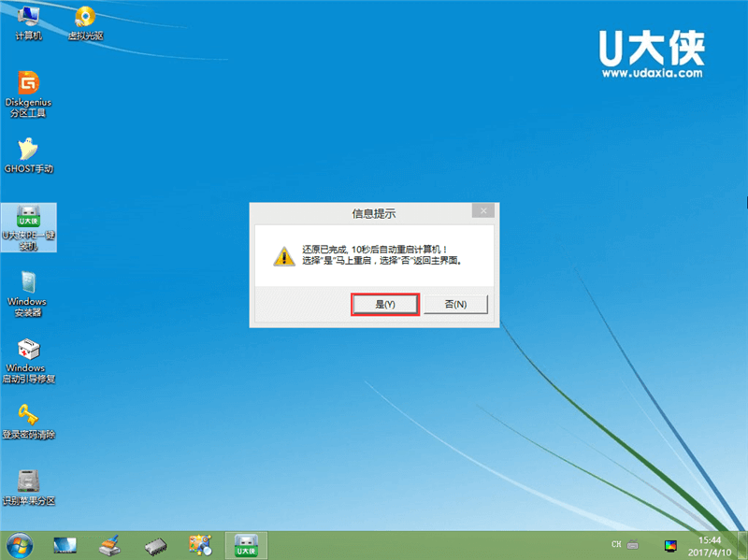Click the 是(Y) button to restart now
The image size is (748, 560).
click(x=384, y=304)
